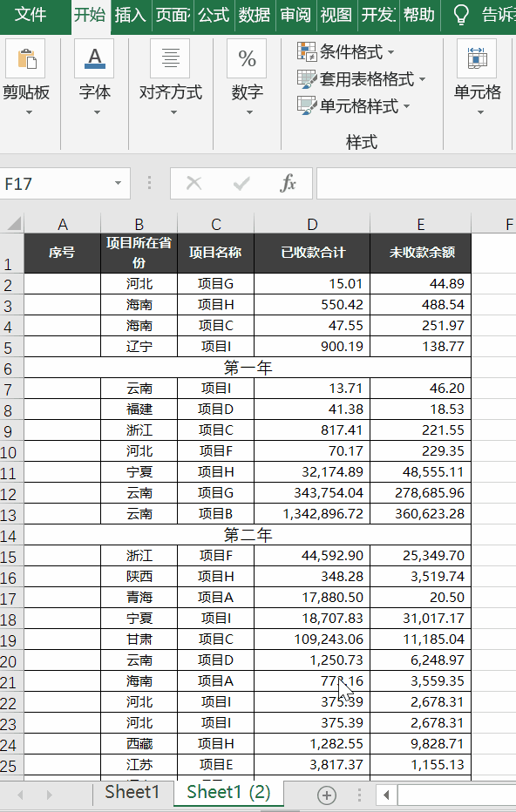Click the 项目E cell in row 25

coord(215,764)
